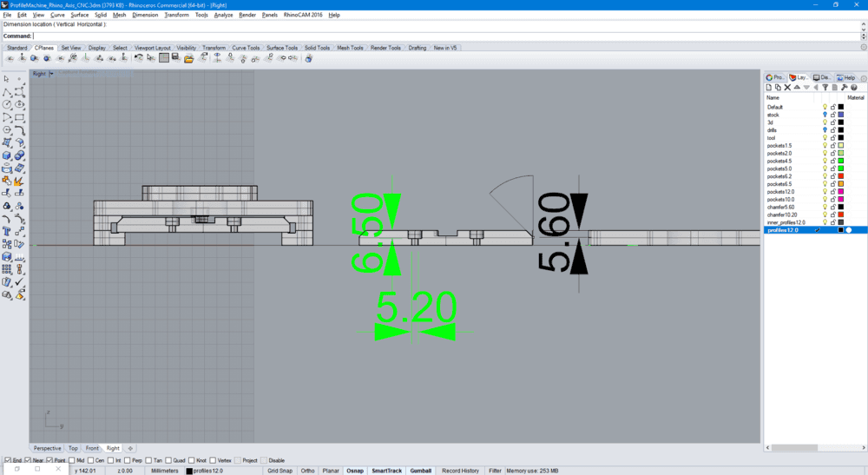Toggle SmartTrack in status bar
The width and height of the screenshot is (868, 475).
386,471
